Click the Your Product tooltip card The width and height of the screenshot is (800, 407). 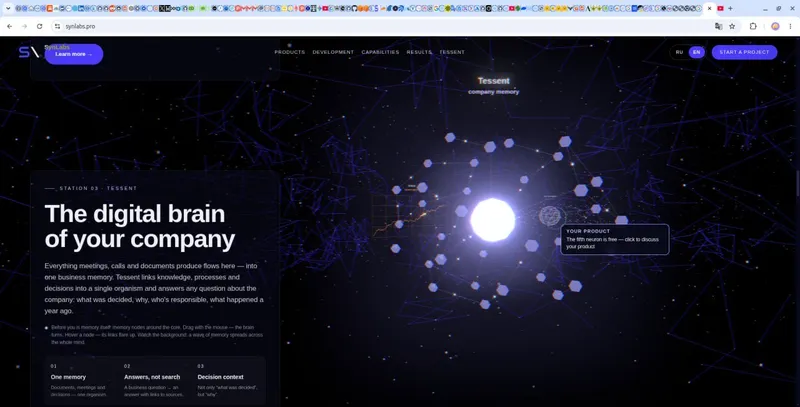(615, 239)
